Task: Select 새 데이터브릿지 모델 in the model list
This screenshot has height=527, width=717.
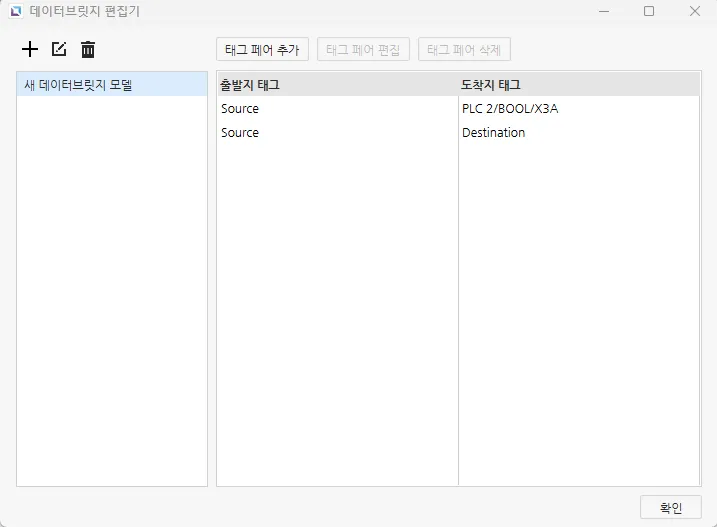Action: (78, 85)
